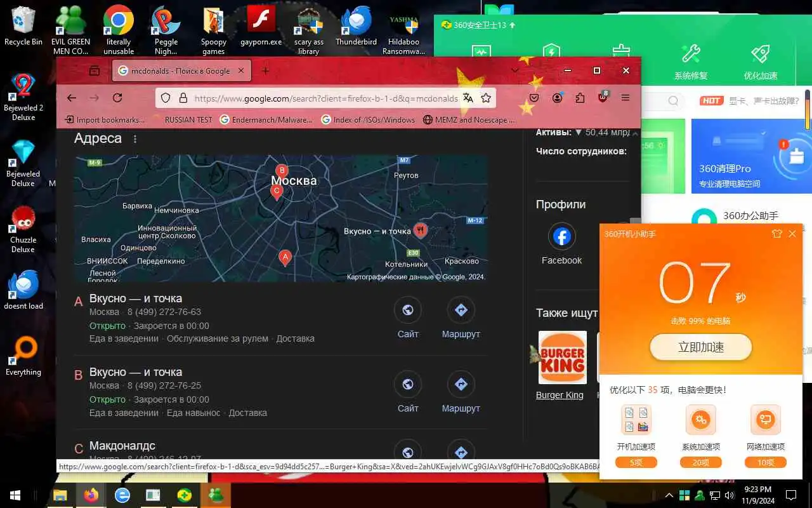Click the Сайт icon for Вкусно — и точка listing A

(x=408, y=310)
